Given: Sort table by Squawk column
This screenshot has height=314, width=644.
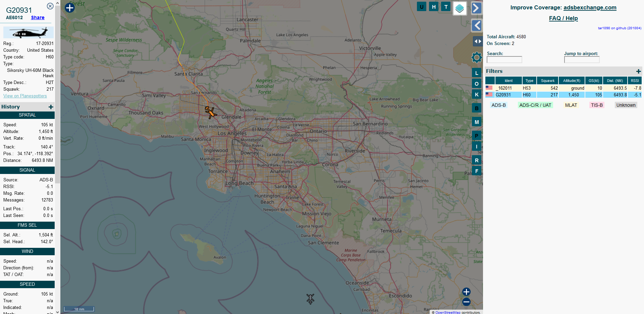Looking at the screenshot, I should pos(548,81).
